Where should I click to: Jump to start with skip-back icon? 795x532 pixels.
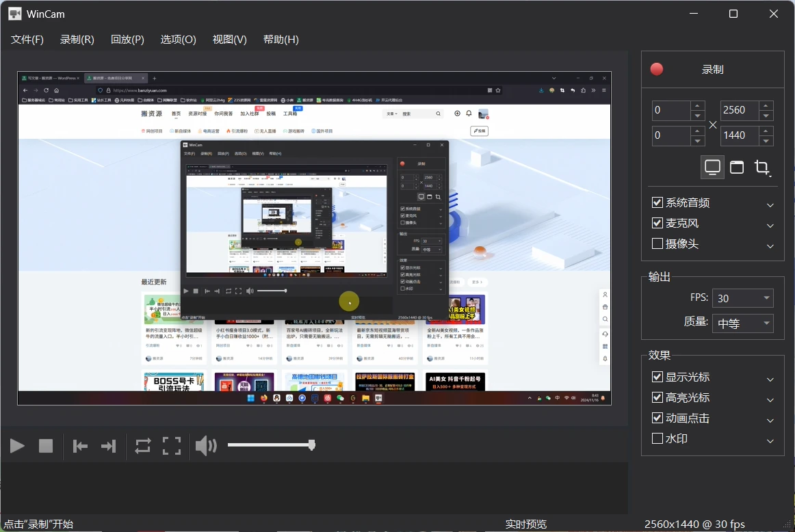point(80,446)
